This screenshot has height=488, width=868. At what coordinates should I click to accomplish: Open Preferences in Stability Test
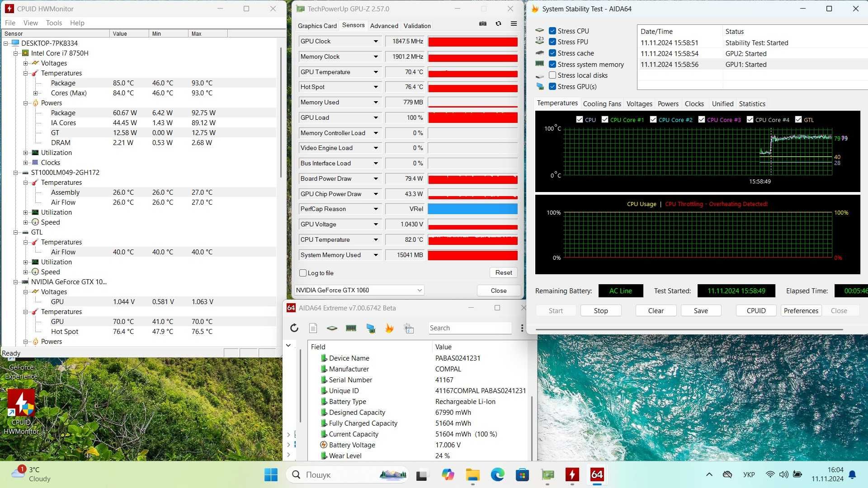pos(801,310)
